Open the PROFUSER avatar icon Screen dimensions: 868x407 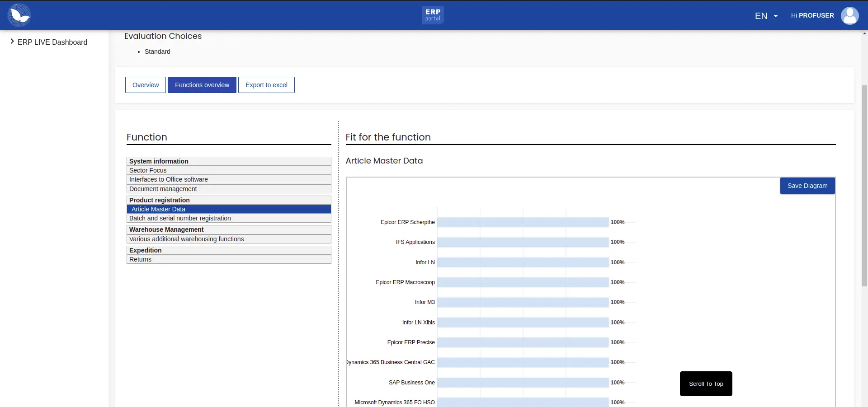tap(849, 15)
